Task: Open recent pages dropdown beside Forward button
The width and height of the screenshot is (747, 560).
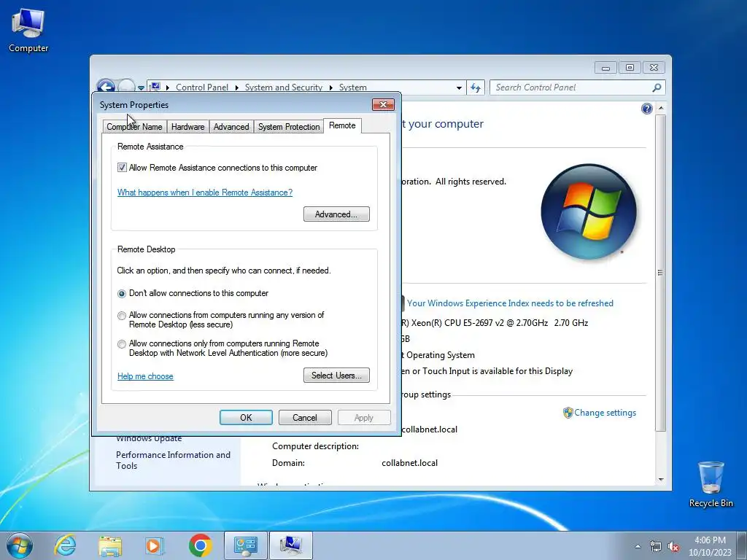Action: [x=141, y=87]
